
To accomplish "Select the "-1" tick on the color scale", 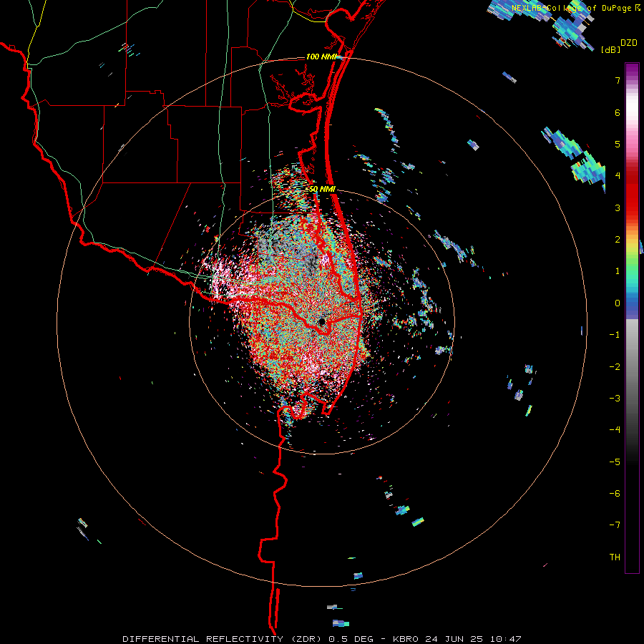I will click(615, 335).
